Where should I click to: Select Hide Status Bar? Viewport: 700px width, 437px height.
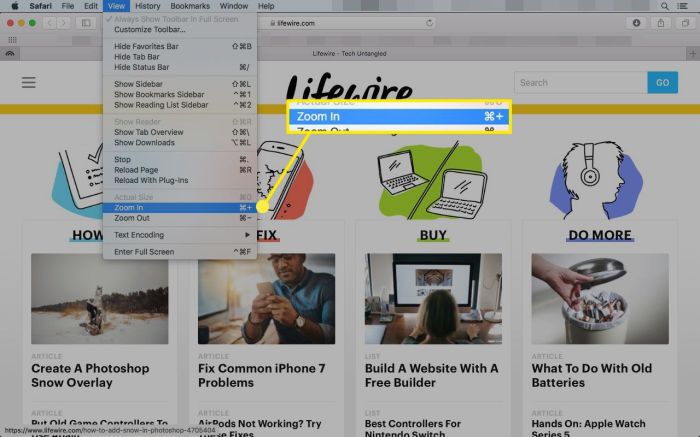[x=180, y=67]
